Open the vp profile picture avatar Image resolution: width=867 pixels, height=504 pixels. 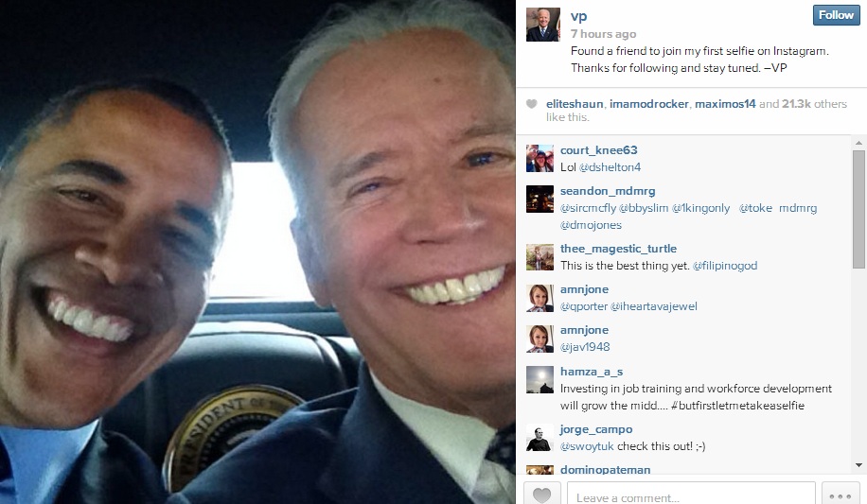click(542, 25)
